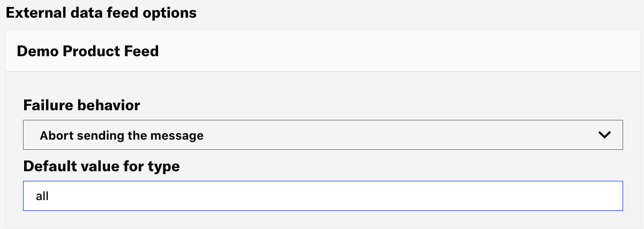
Task: Click the 'all' text in the input
Action: (42, 196)
